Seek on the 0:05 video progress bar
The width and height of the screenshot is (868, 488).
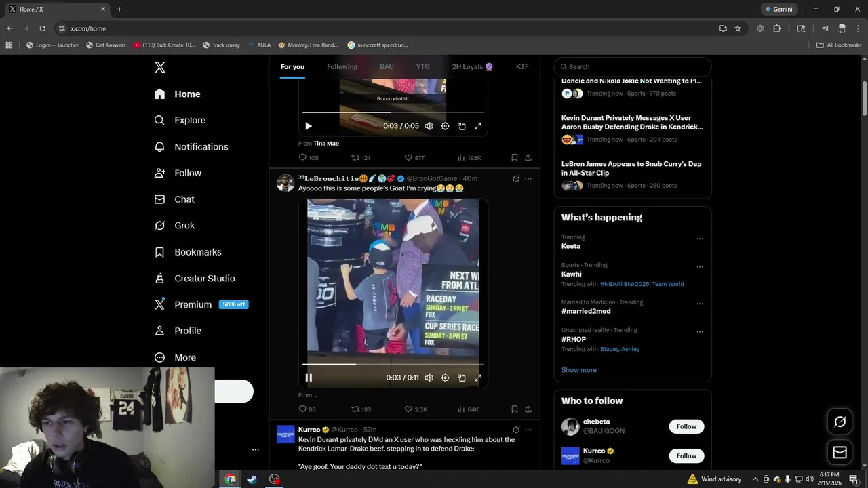click(x=393, y=113)
